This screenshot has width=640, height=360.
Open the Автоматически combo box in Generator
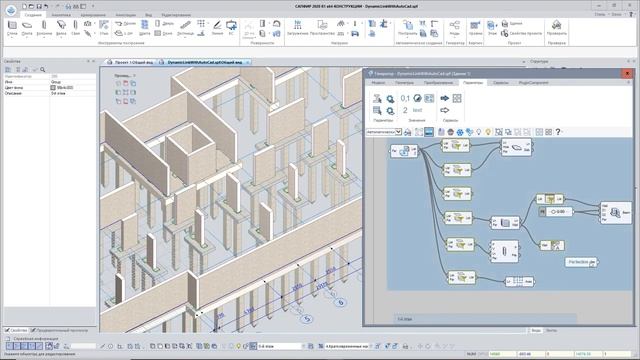click(x=384, y=132)
